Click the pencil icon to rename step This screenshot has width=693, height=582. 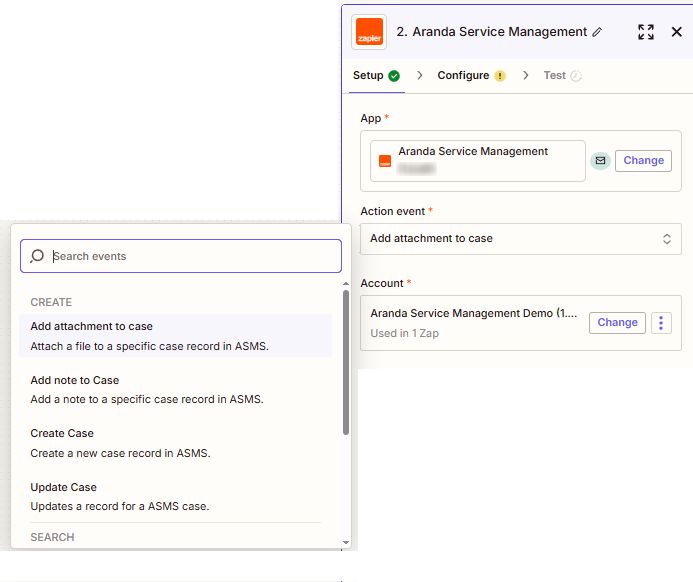[597, 32]
